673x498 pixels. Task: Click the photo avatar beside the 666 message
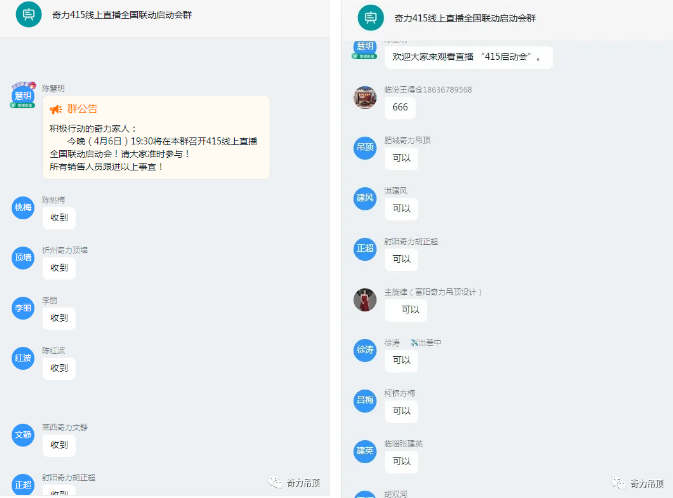[365, 97]
